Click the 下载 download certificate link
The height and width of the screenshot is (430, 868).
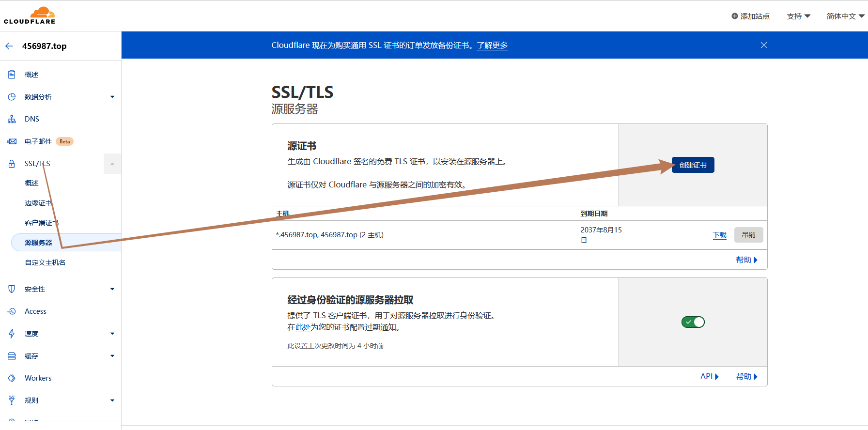tap(719, 235)
